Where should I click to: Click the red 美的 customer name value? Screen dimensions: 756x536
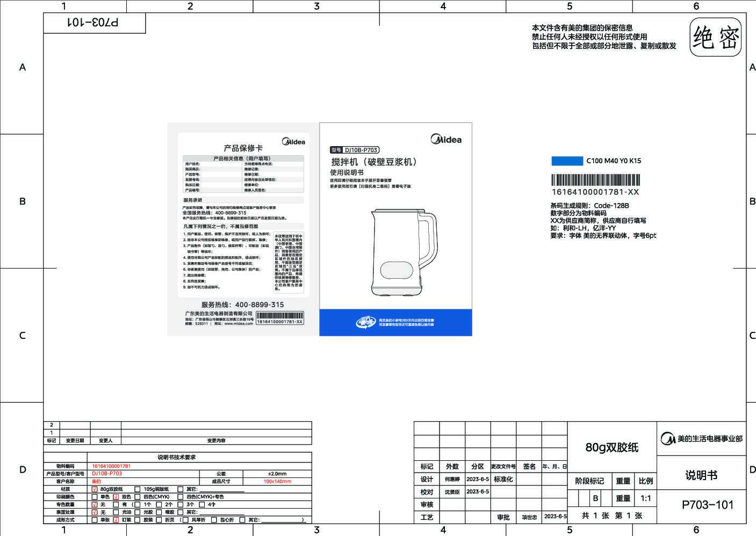(96, 481)
